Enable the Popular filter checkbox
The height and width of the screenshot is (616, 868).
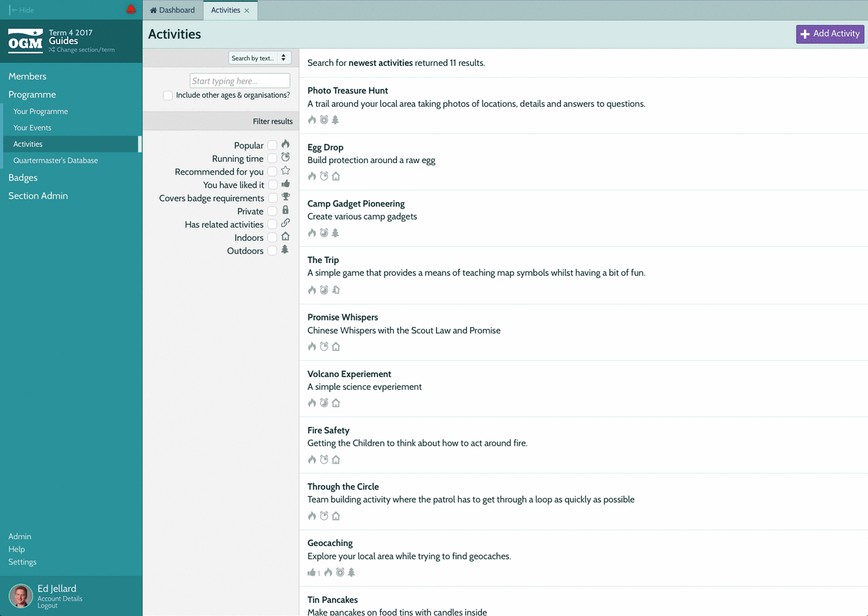click(273, 145)
